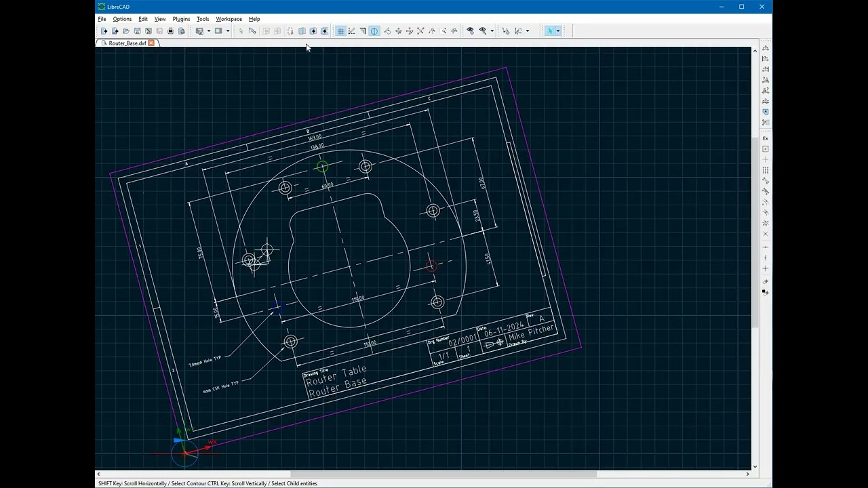
Task: Click the Selection Pointer arrow icon
Action: [x=241, y=30]
